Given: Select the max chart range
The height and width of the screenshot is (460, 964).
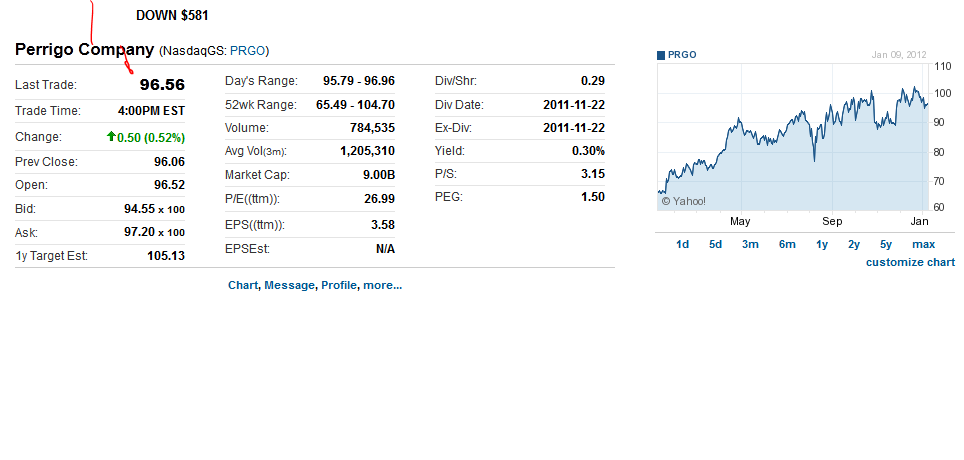Looking at the screenshot, I should [x=923, y=244].
